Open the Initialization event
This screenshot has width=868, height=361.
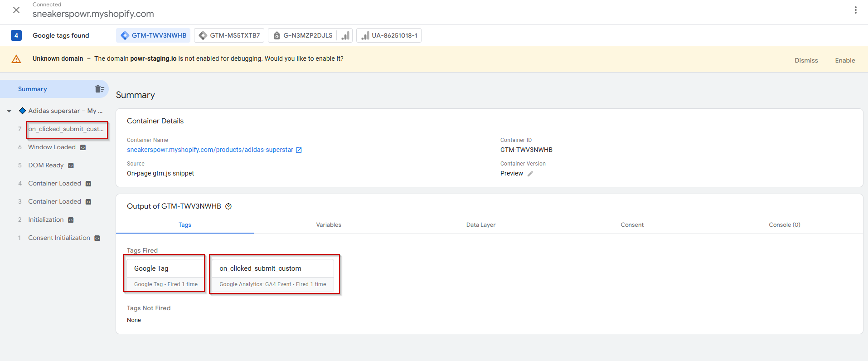(46, 220)
